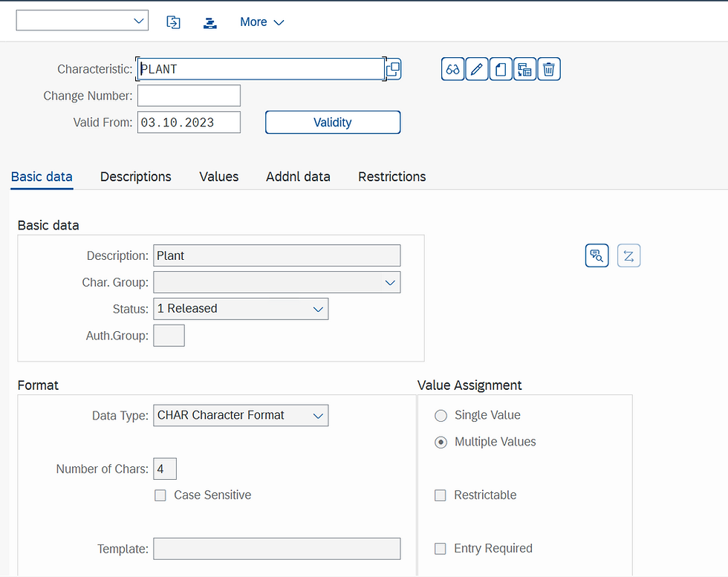
Task: Click the Description field containing Plant
Action: tap(277, 255)
